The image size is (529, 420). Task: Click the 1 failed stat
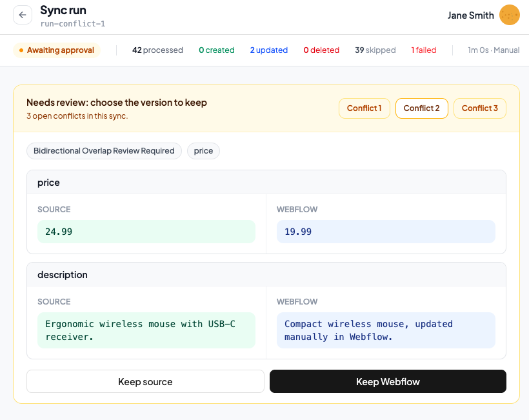[424, 50]
